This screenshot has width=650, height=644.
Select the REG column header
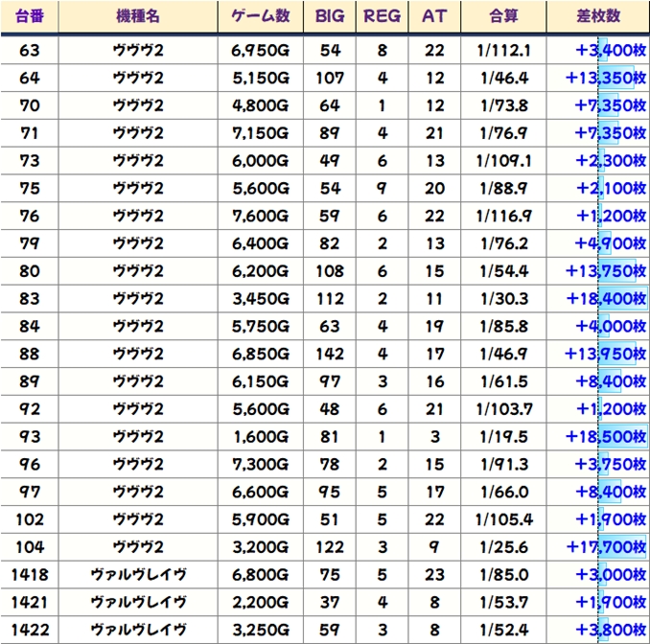click(x=383, y=16)
